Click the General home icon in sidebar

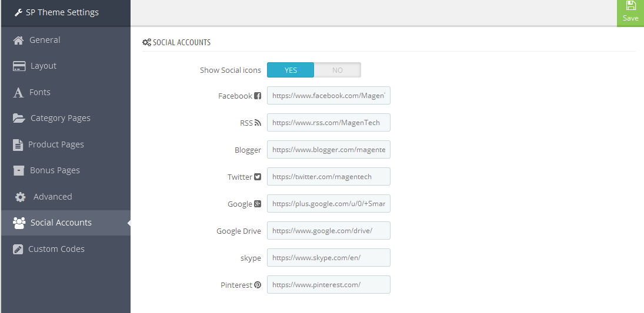coord(18,40)
